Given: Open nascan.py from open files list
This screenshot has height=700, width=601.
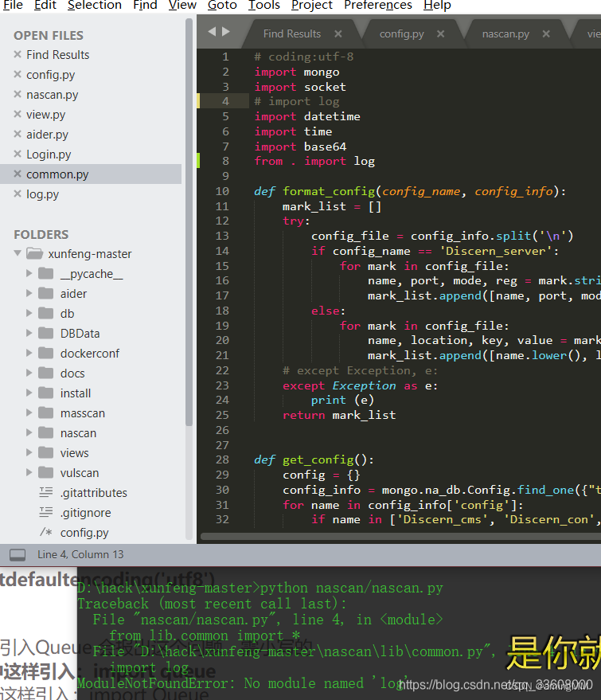Looking at the screenshot, I should click(53, 95).
